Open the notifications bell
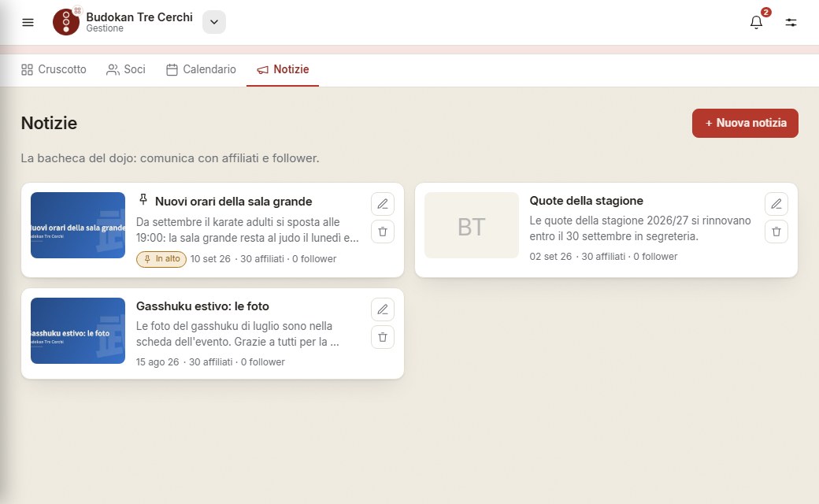Viewport: 819px width, 504px height. click(x=756, y=23)
